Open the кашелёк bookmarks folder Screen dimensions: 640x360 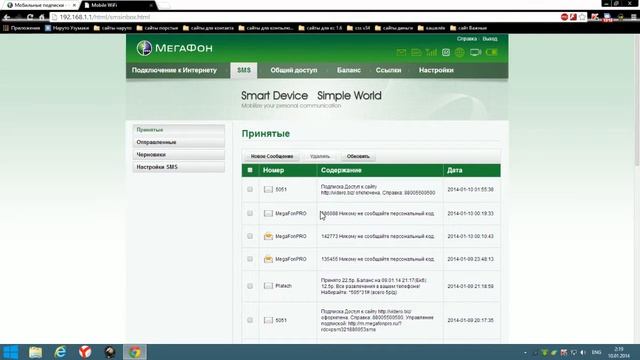click(x=431, y=28)
